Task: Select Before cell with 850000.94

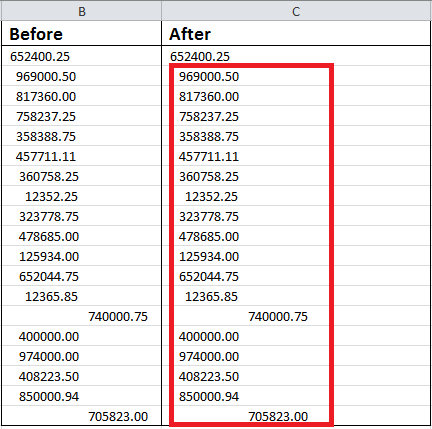Action: pyautogui.click(x=82, y=396)
